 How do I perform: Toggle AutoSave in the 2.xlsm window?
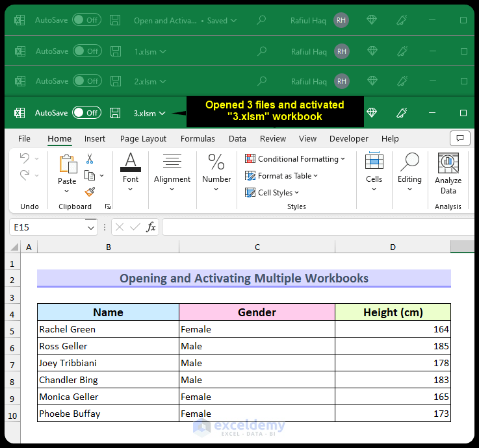[86, 81]
